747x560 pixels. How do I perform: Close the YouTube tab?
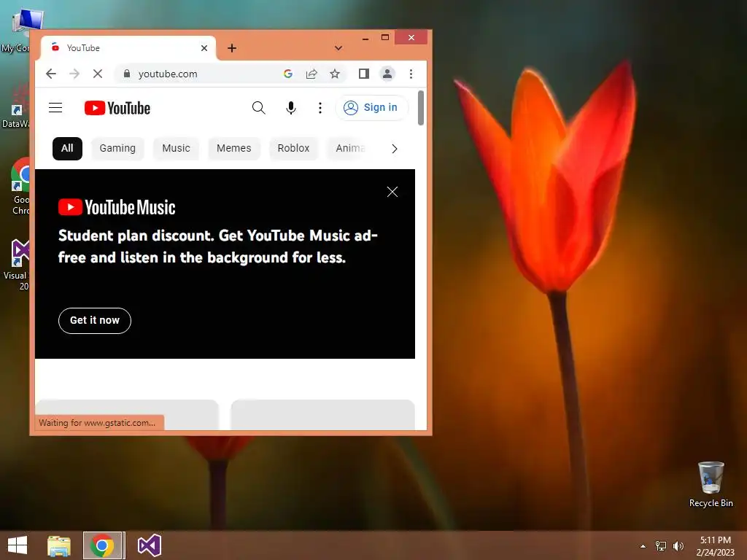click(x=204, y=48)
